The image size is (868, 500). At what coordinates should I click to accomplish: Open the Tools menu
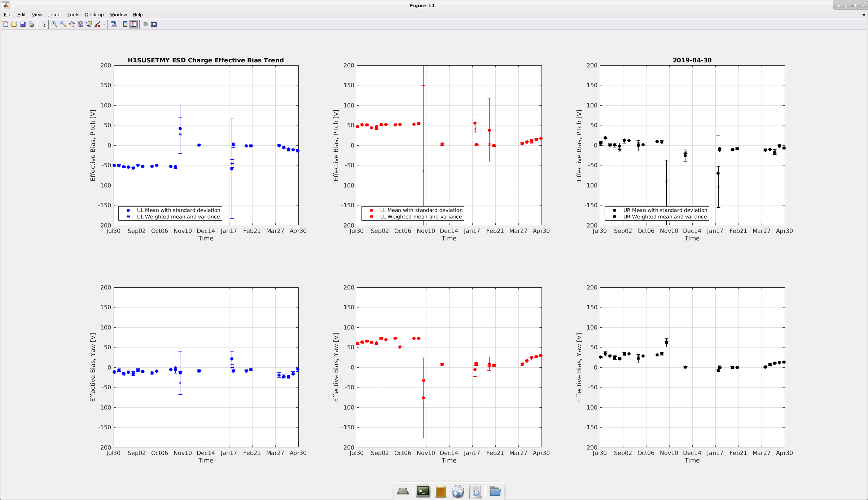point(73,15)
